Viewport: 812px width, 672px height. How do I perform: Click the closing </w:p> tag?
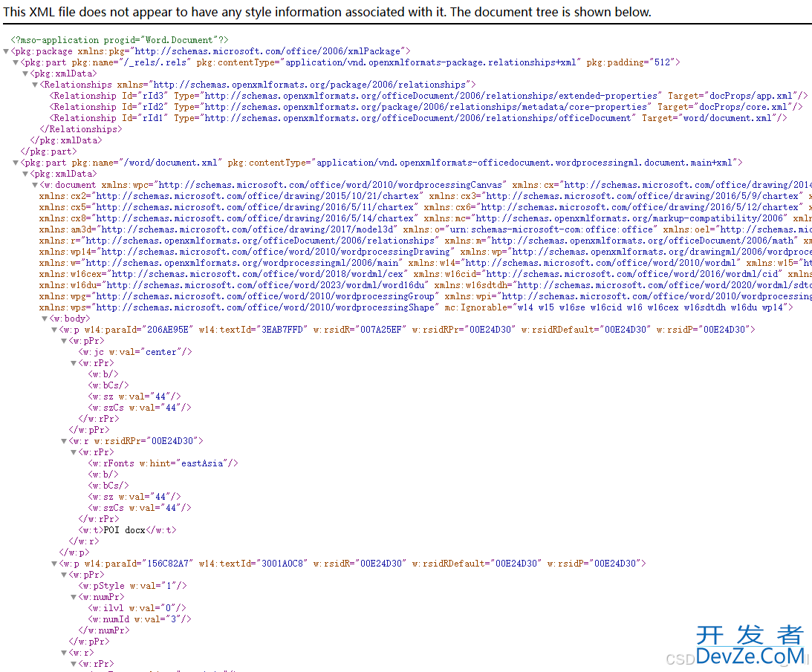(x=74, y=552)
